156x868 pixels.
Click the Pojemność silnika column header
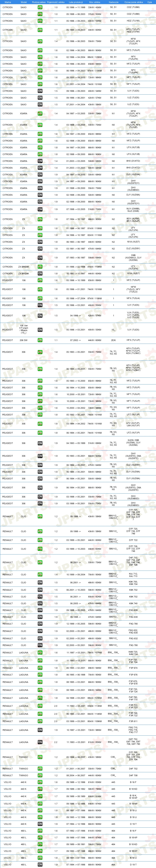pos(56,2)
